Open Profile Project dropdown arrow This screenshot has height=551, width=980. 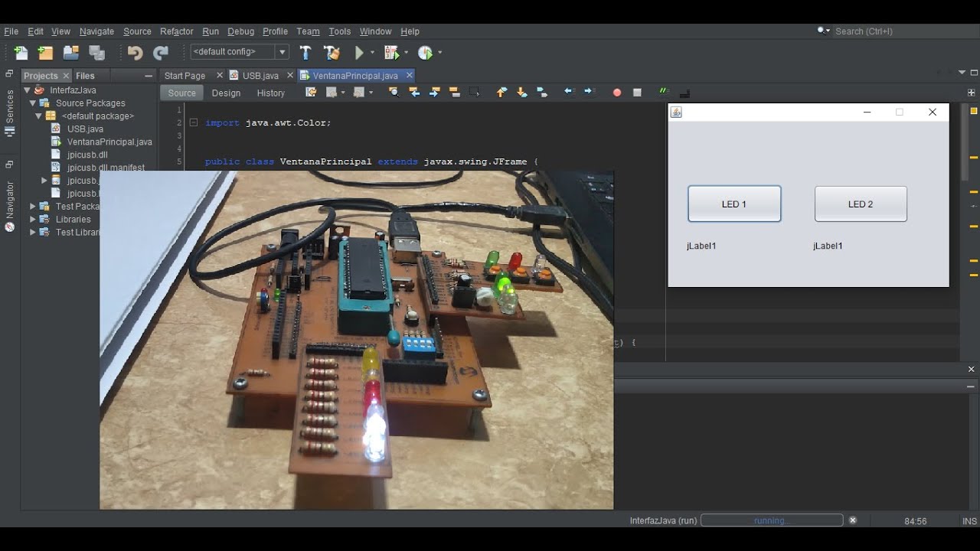point(439,53)
